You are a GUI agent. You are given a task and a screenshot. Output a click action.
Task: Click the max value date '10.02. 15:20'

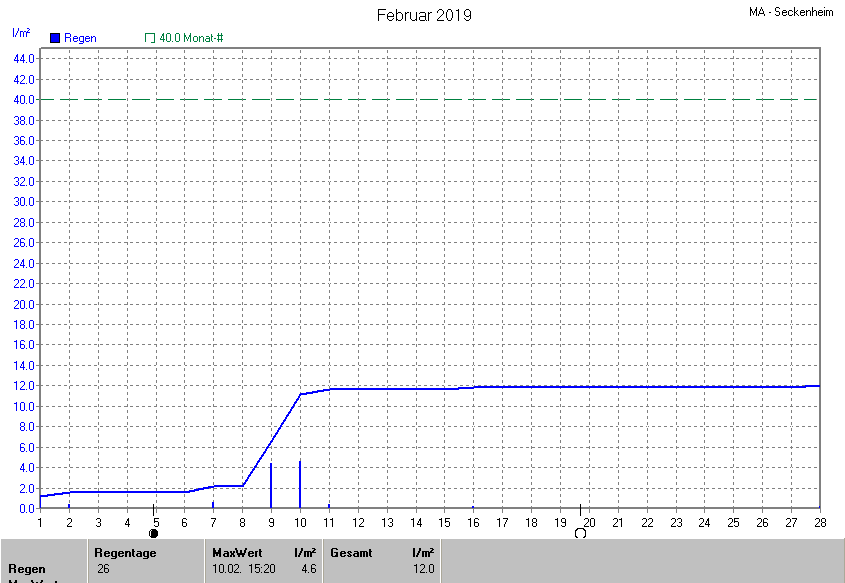click(x=244, y=569)
